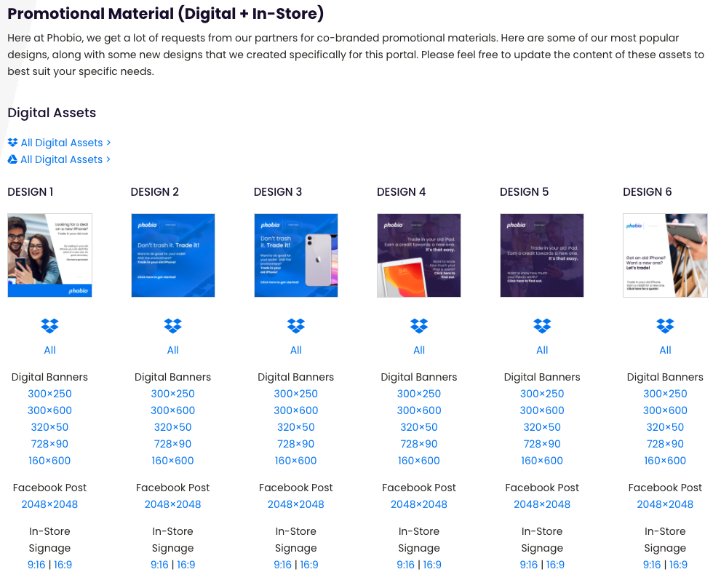Click the DESIGN 4 column heading
This screenshot has height=588, width=721.
401,192
